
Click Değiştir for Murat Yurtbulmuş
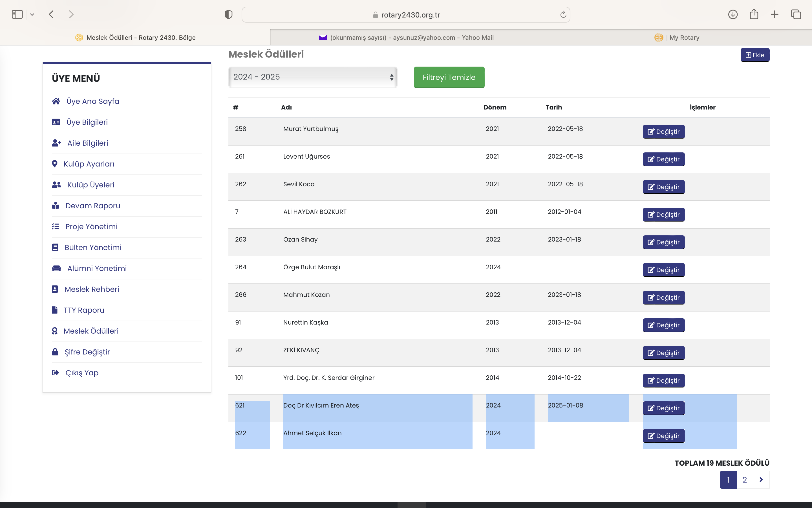coord(663,132)
